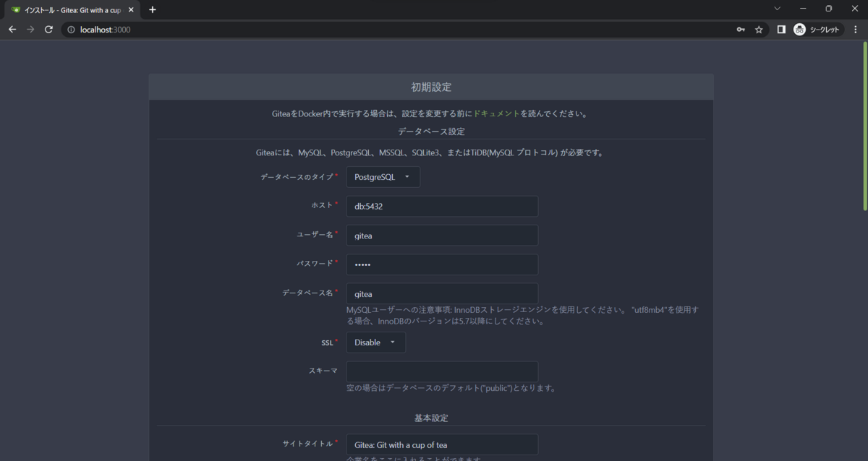The height and width of the screenshot is (461, 868).
Task: Click the データベース名 field
Action: [x=442, y=293]
